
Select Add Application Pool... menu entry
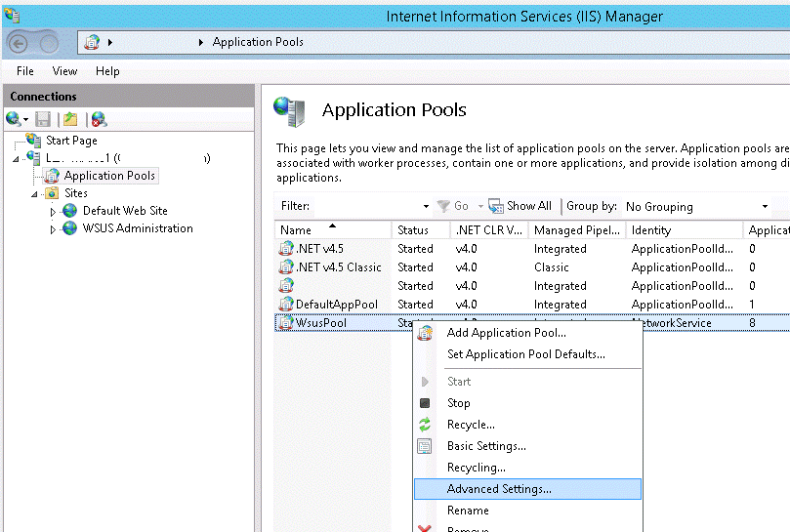pyautogui.click(x=527, y=333)
